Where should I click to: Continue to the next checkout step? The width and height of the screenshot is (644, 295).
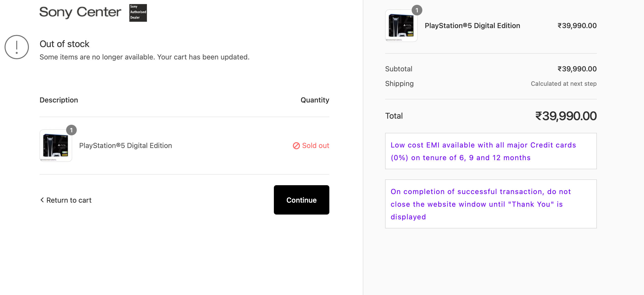(301, 200)
